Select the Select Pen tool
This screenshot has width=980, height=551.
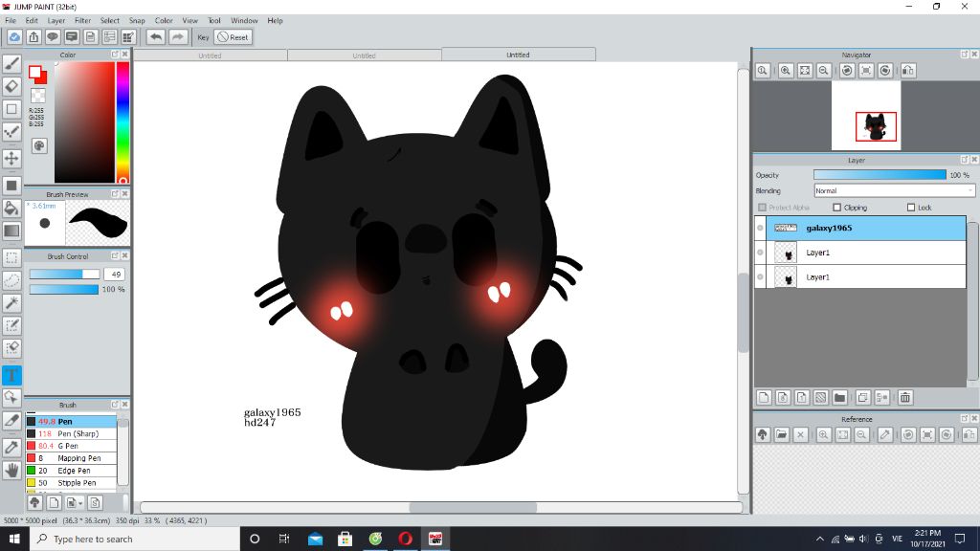click(x=11, y=325)
